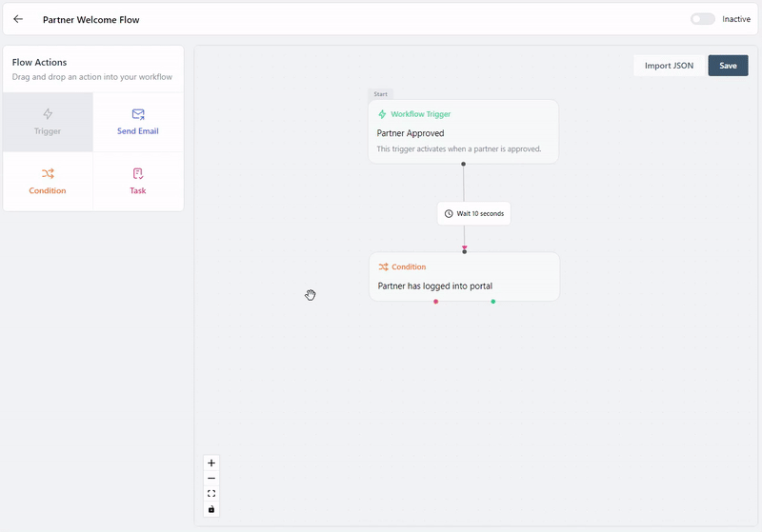Click the red false-branch connector dot
The width and height of the screenshot is (762, 532).
436,302
